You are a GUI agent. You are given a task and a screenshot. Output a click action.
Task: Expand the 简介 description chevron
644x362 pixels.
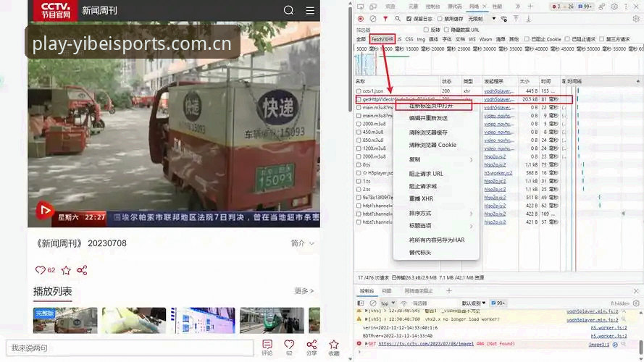(311, 244)
